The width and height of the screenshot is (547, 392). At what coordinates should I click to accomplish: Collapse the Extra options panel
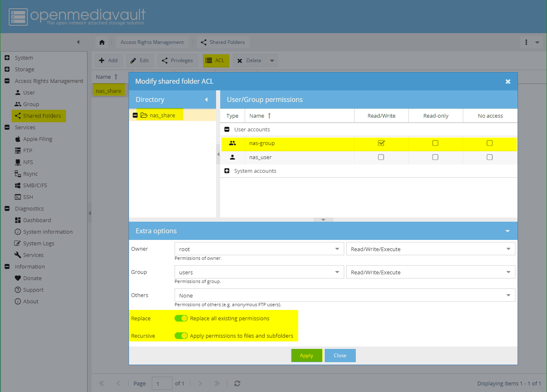point(508,231)
